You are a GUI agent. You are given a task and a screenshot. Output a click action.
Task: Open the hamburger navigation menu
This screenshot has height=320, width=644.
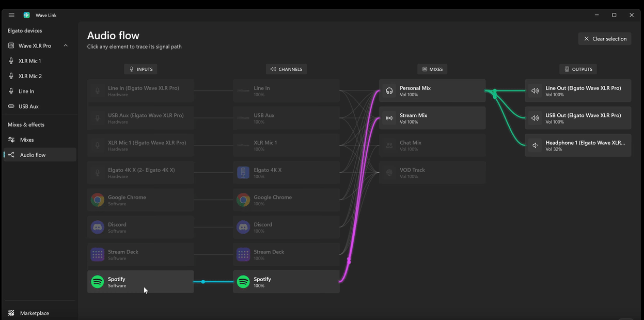(x=11, y=15)
